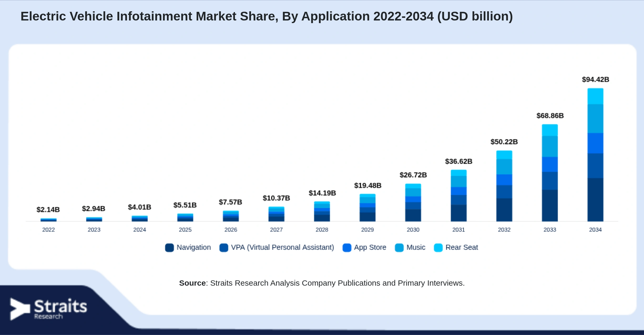
Task: Click the 2028 axis year label
Action: click(322, 230)
